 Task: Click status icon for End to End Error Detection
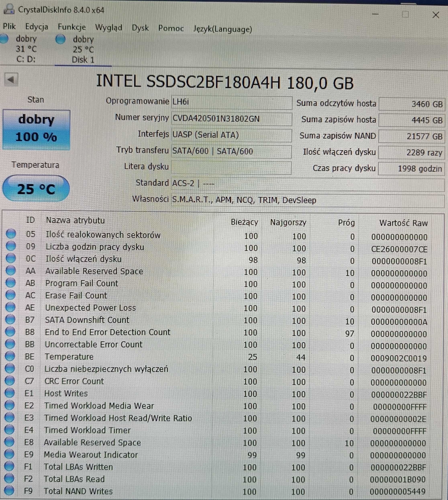(10, 331)
